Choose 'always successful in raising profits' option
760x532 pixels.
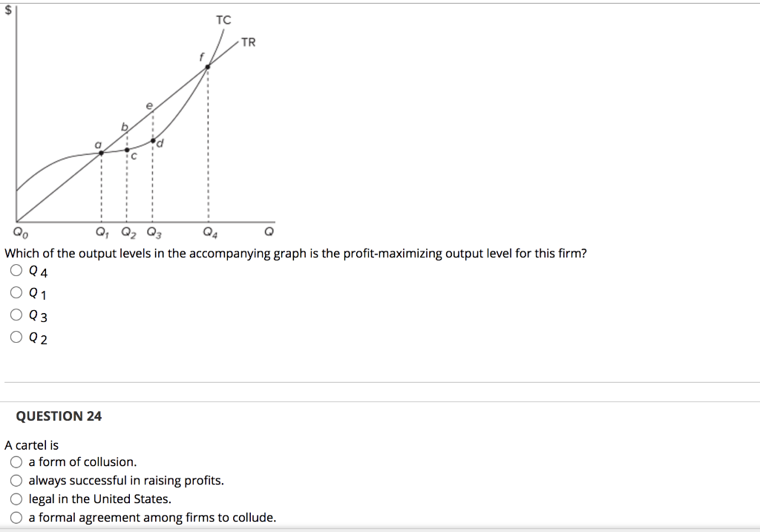[16, 479]
